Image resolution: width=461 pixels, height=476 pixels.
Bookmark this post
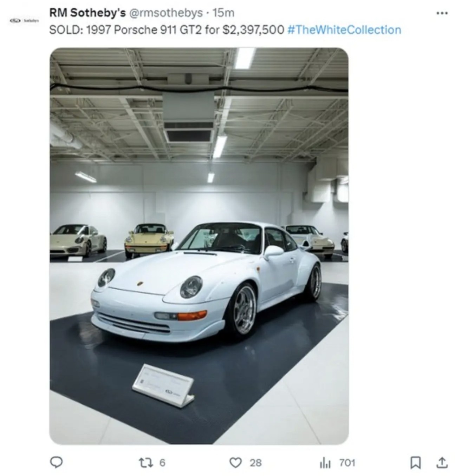(x=415, y=463)
